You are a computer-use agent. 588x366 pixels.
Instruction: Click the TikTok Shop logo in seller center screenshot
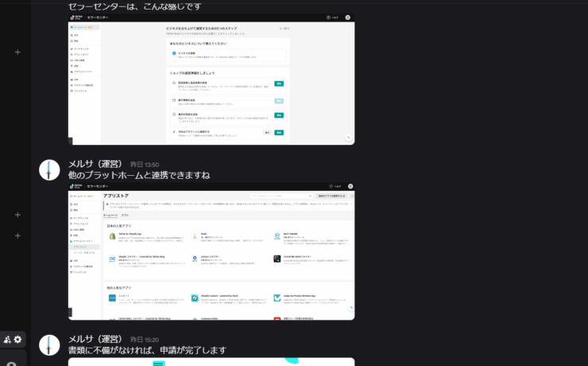(78, 18)
